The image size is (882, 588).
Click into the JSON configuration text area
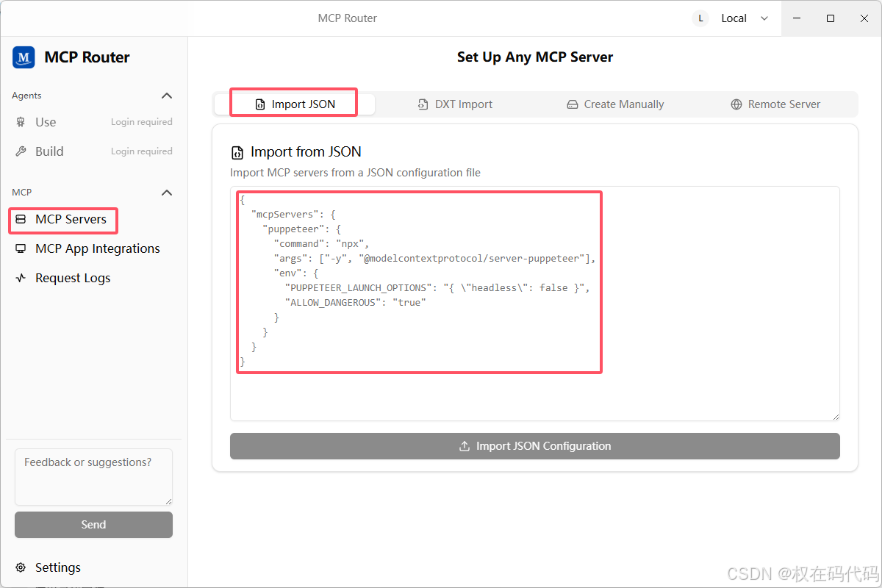tap(535, 304)
